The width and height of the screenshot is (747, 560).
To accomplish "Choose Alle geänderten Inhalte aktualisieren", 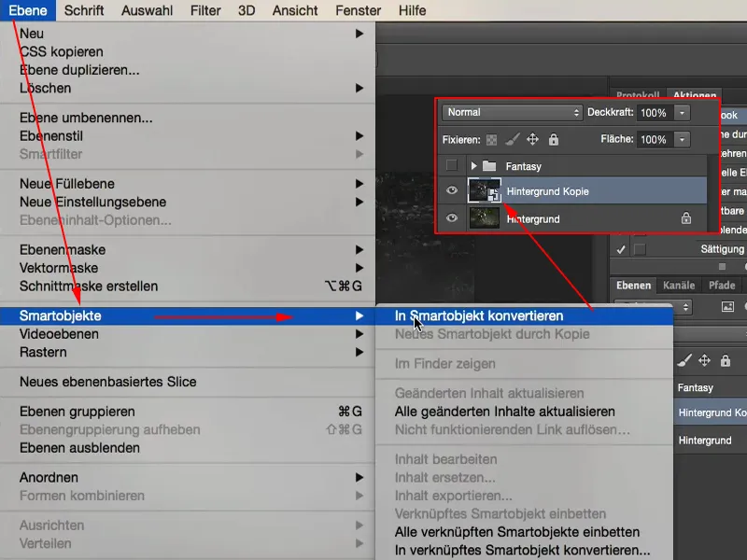I will tap(525, 412).
